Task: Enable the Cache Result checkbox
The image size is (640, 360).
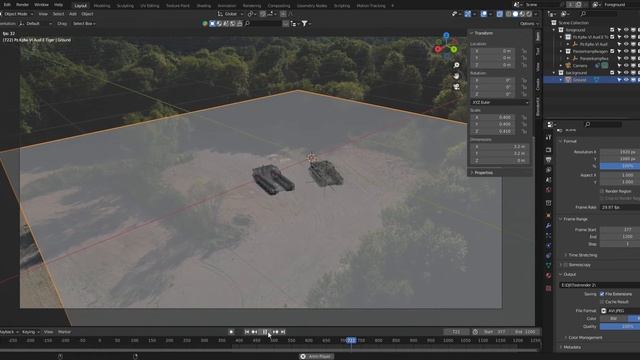Action: (602, 302)
